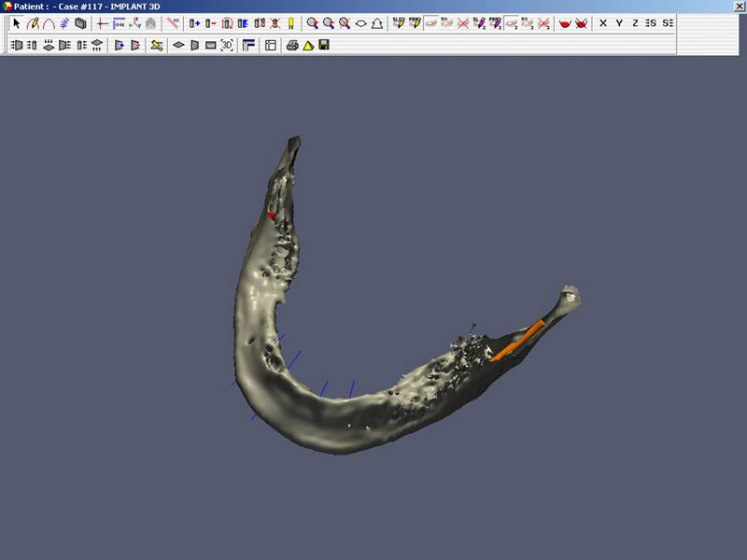Click the remove implant minus icon

(x=211, y=22)
